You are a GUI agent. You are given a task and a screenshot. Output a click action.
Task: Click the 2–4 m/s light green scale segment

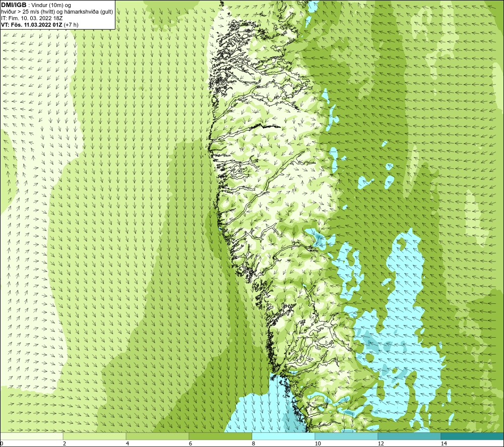[x=95, y=436]
